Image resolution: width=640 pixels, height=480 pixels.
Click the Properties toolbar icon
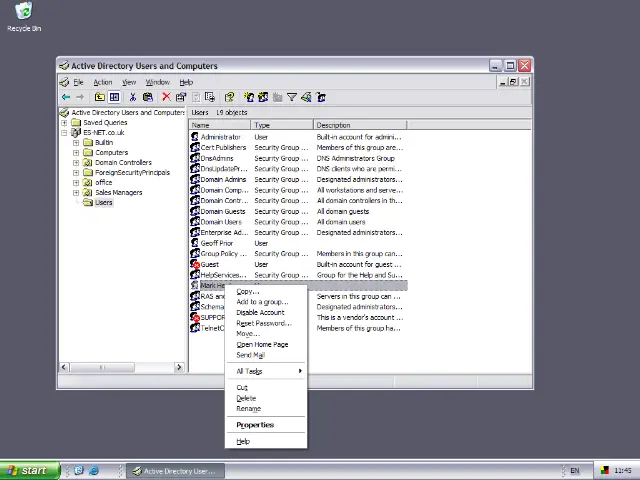181,97
